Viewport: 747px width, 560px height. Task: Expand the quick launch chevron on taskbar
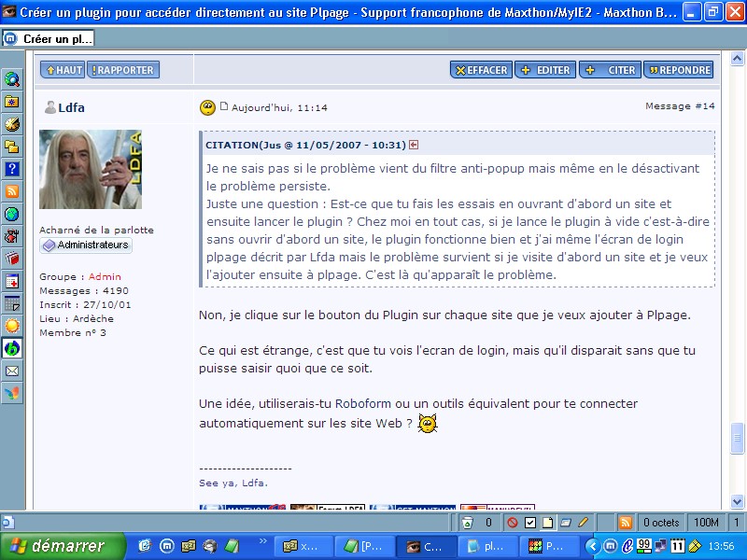[262, 541]
